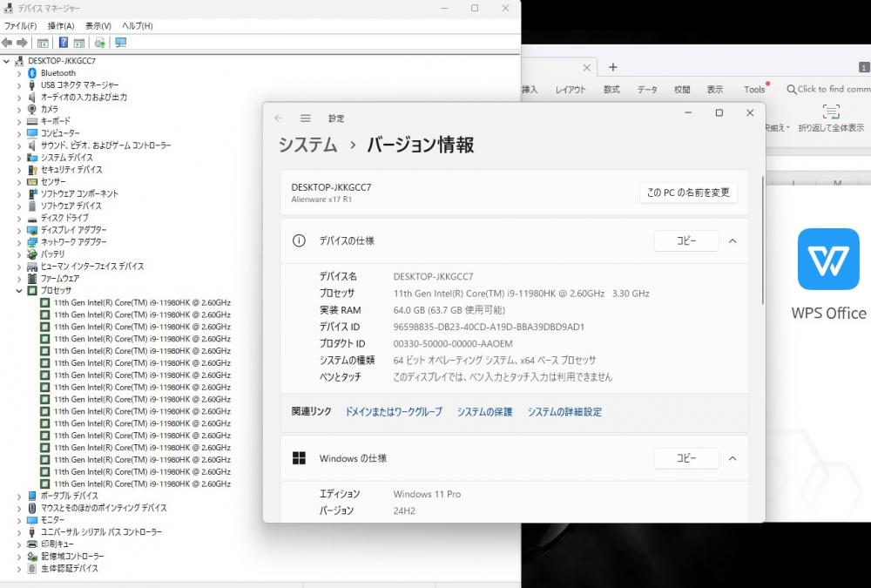This screenshot has height=588, width=871.
Task: Collapse the Windows の仕様 section chevron
Action: tap(733, 458)
